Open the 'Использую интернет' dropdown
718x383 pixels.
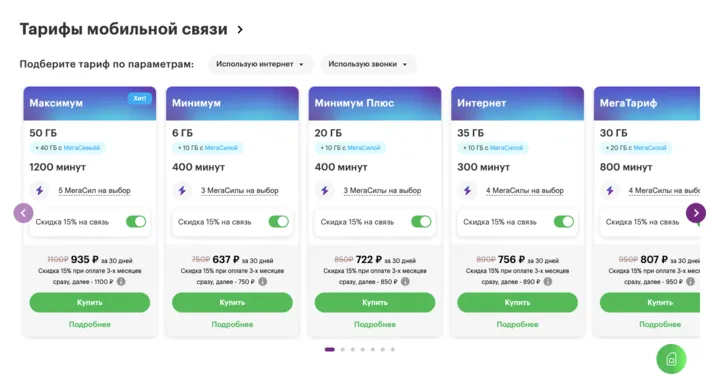tap(261, 64)
